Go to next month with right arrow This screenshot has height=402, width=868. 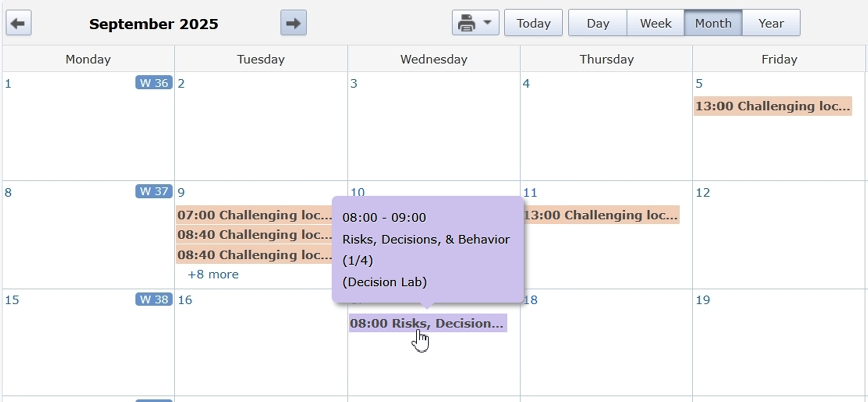click(294, 23)
